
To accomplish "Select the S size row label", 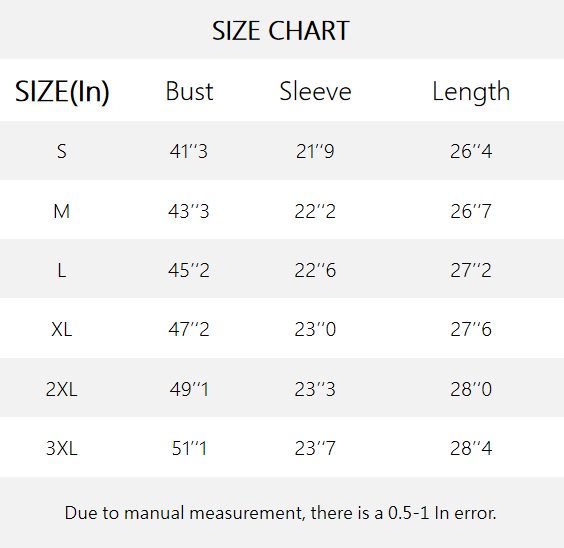I will click(x=62, y=151).
